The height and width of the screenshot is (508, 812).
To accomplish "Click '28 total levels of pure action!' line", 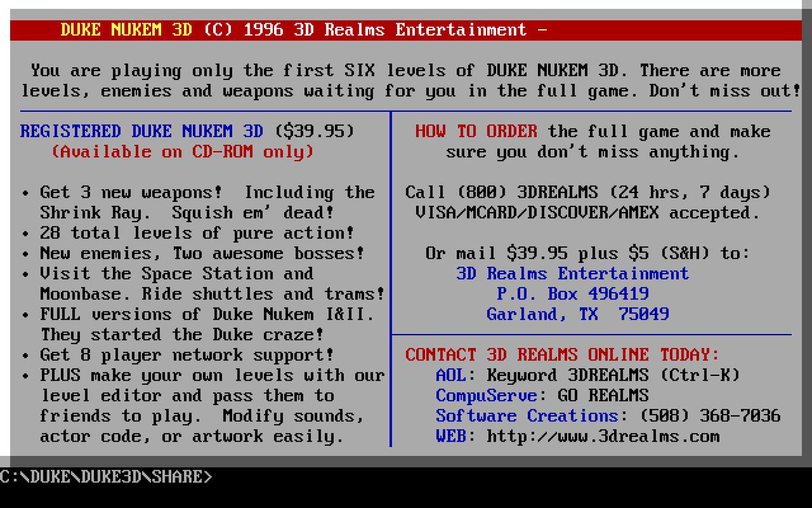I will 187,233.
